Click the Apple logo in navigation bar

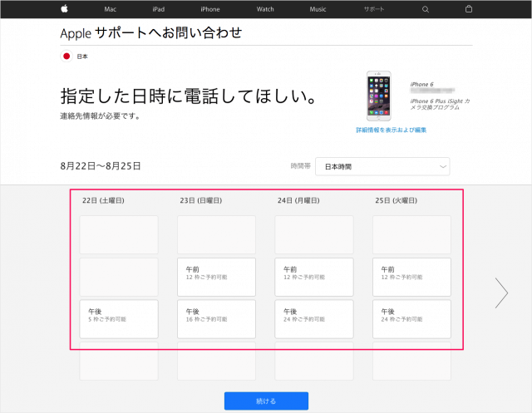[x=64, y=9]
